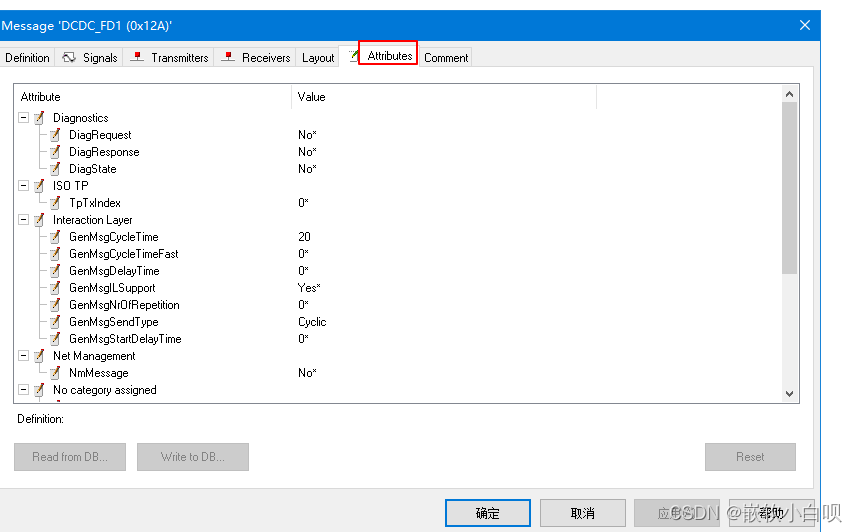Image resolution: width=857 pixels, height=532 pixels.
Task: Click the NmMessage attribute icon
Action: point(55,373)
